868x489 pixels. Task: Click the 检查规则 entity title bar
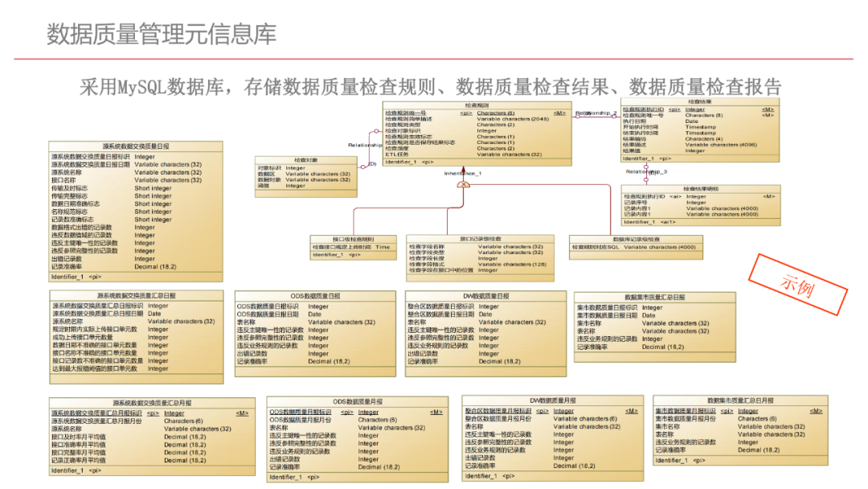[477, 103]
